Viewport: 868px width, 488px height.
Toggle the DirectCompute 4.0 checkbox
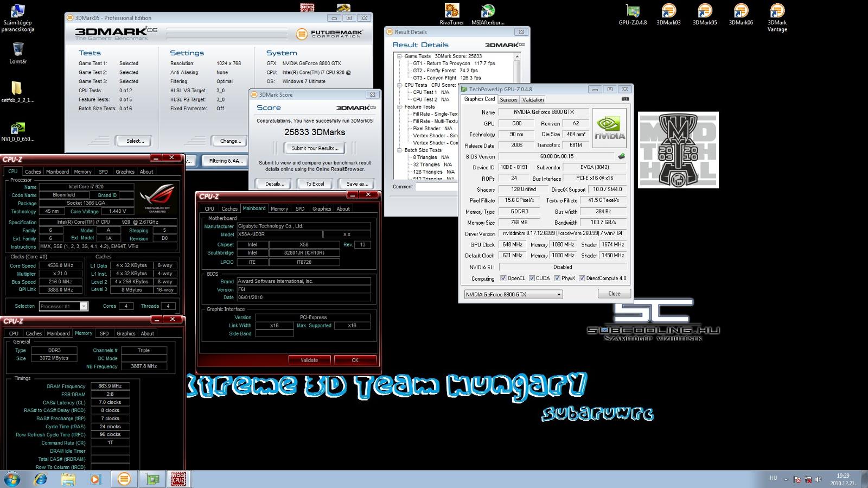(x=582, y=278)
